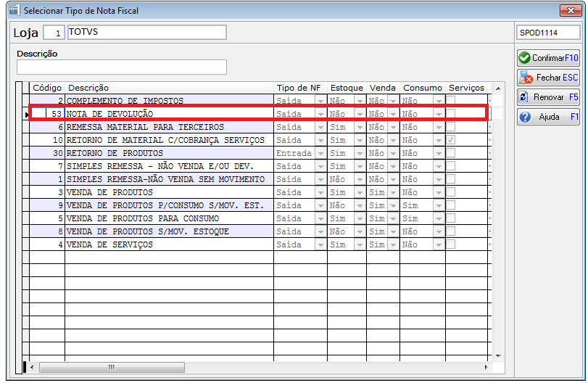Toggle Serviços checkbox for VENDA DE SERVIÇOS
This screenshot has width=588, height=383.
coord(451,244)
